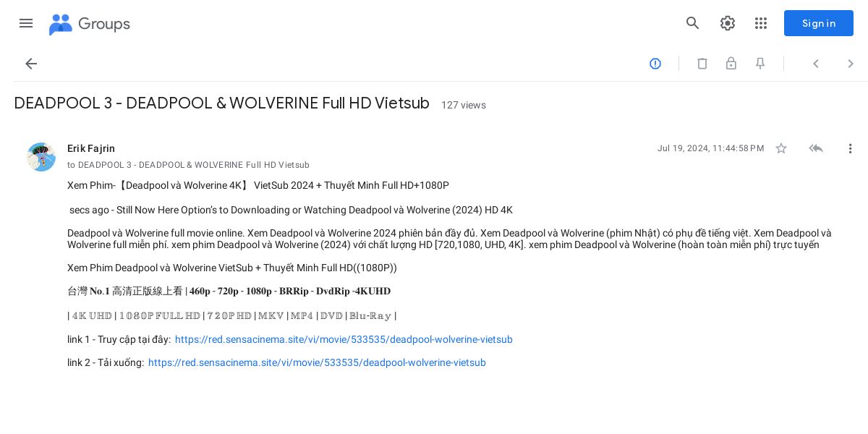Viewport: 868px width, 434px height.
Task: Click the 'link 2 - Tải xuống:' label
Action: (106, 362)
